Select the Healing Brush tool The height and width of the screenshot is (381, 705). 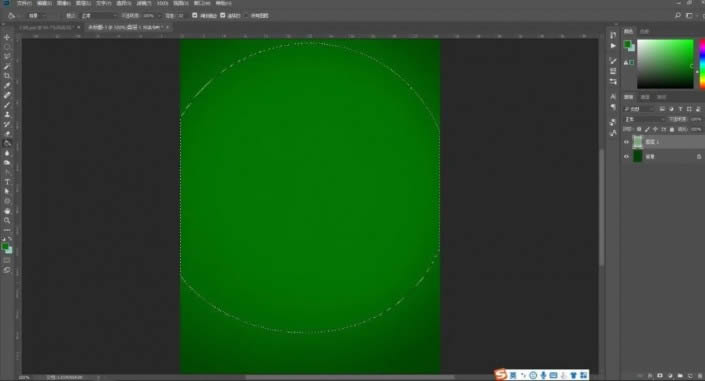pyautogui.click(x=7, y=95)
